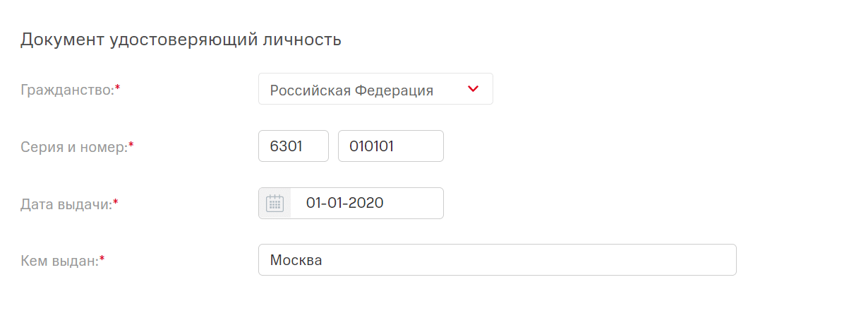
Task: Click the red asterisk beside Гражданство
Action: [117, 88]
